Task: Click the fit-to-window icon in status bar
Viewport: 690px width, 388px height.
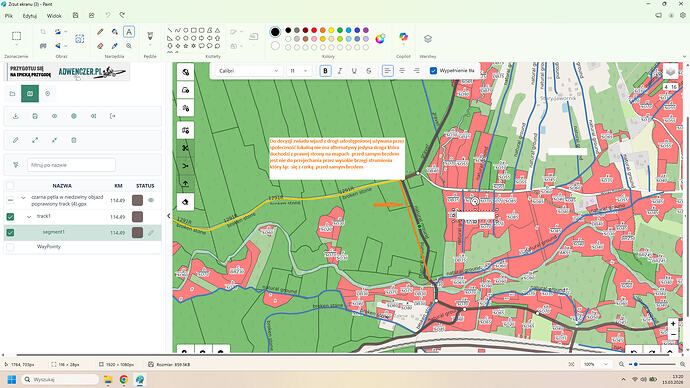Action: [571, 364]
